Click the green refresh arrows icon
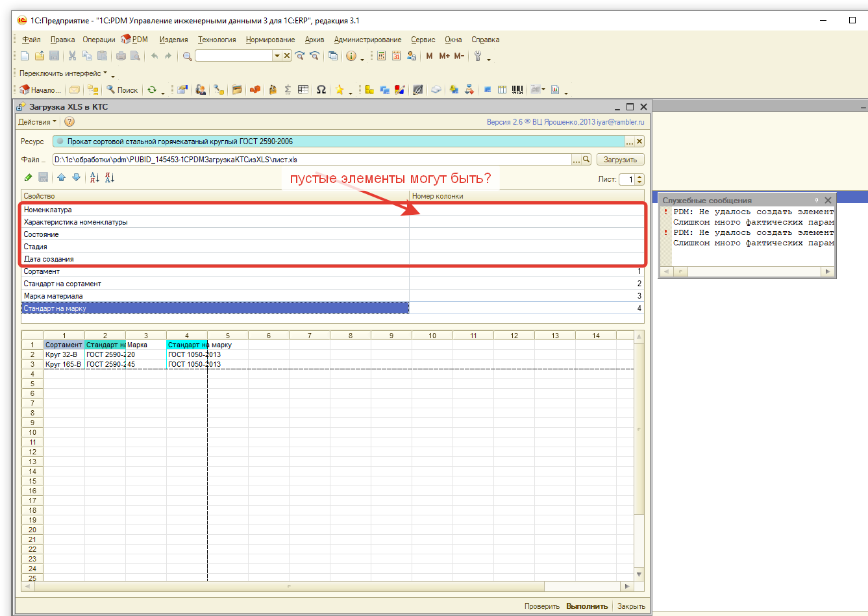The width and height of the screenshot is (868, 616). pos(152,90)
